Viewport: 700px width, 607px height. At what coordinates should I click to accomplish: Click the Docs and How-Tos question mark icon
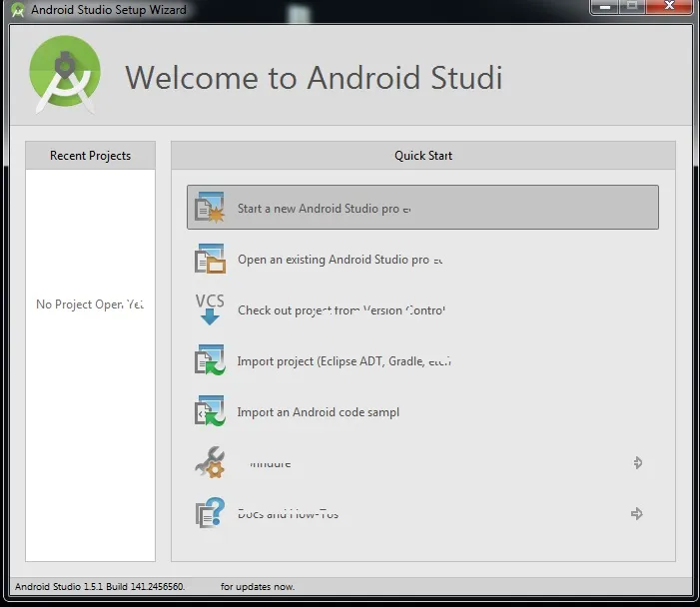pyautogui.click(x=210, y=513)
